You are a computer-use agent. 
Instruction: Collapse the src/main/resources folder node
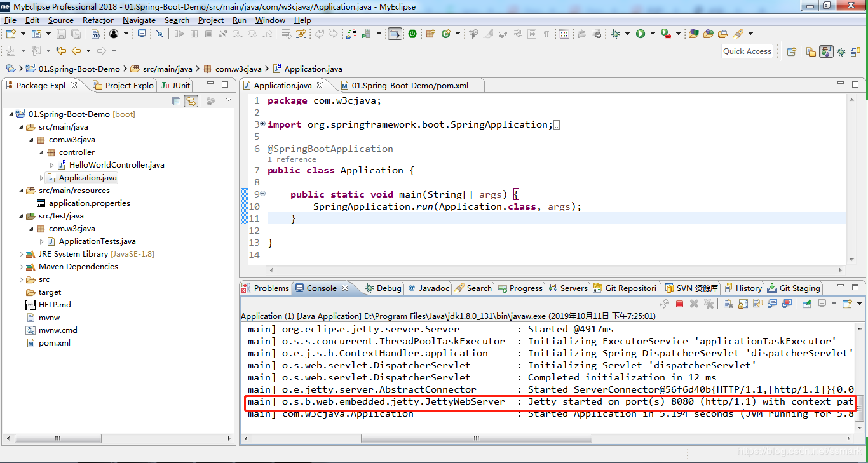pos(22,191)
